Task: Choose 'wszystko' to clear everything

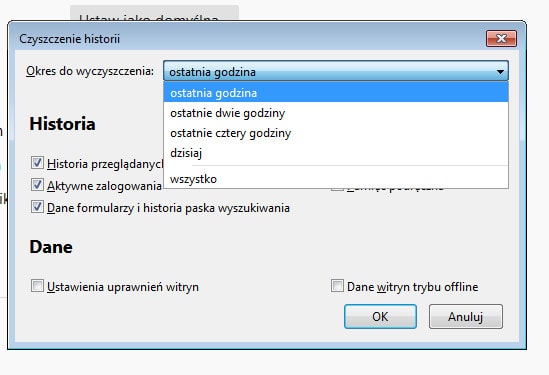Action: 336,179
